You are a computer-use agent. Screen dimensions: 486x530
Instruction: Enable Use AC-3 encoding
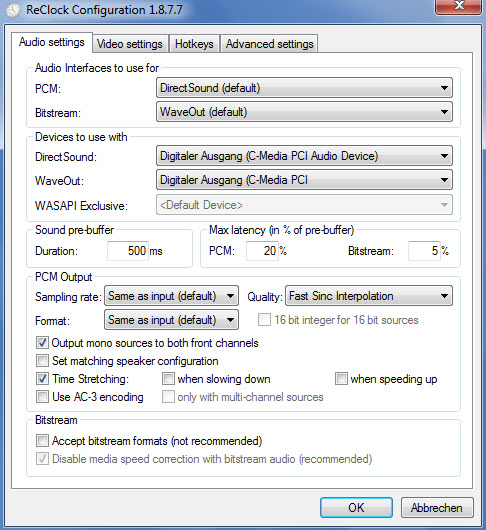(x=42, y=396)
